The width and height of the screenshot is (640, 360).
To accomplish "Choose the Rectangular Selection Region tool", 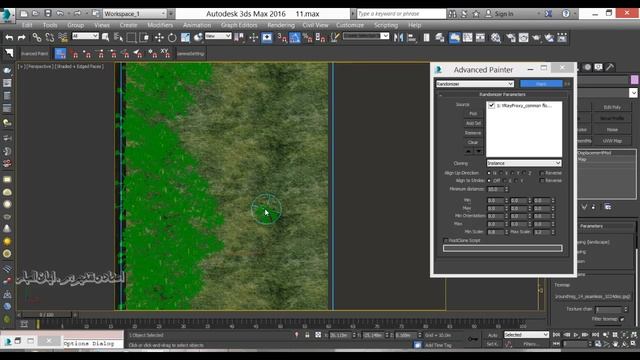I will click(131, 38).
